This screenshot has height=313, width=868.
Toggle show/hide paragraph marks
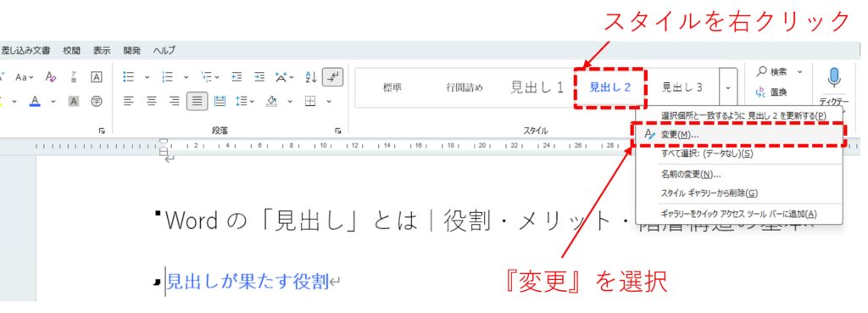click(333, 77)
